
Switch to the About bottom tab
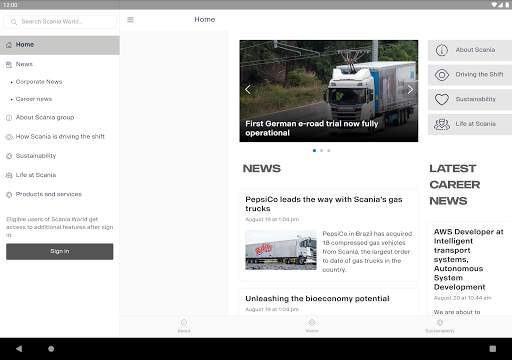(x=184, y=326)
